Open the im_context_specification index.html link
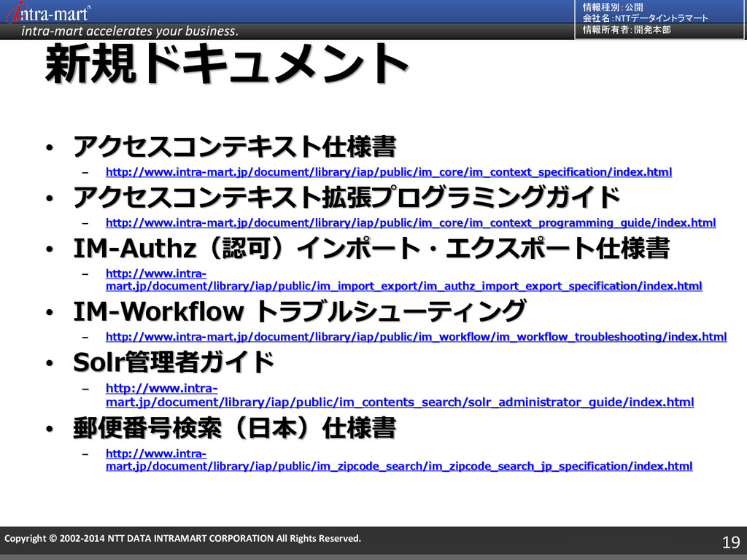The image size is (747, 560). click(x=389, y=172)
